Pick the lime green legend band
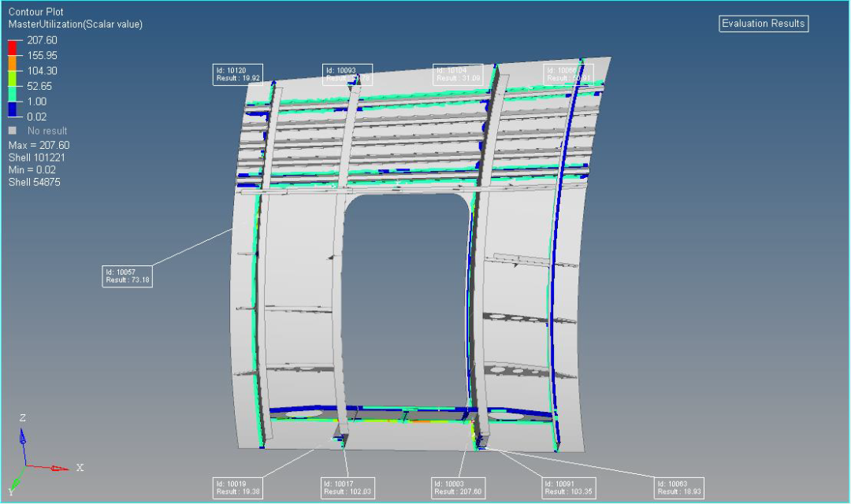851x504 pixels. point(13,79)
